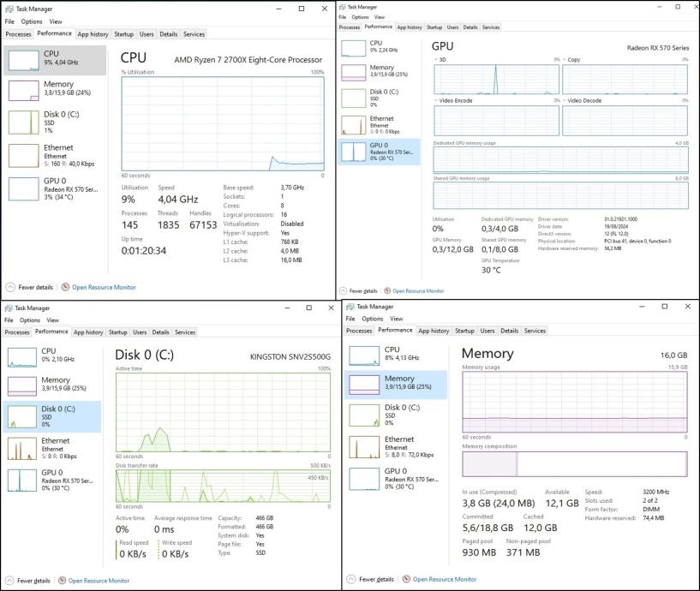Collapse CPU window with Fewer details arrow
This screenshot has height=591, width=700.
coord(9,287)
